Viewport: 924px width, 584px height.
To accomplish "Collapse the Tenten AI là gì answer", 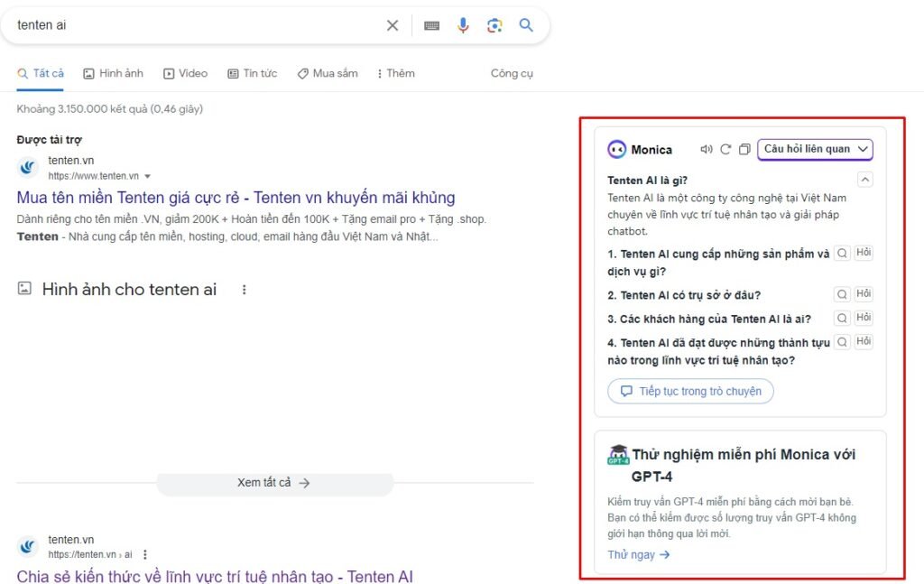I will coord(864,180).
